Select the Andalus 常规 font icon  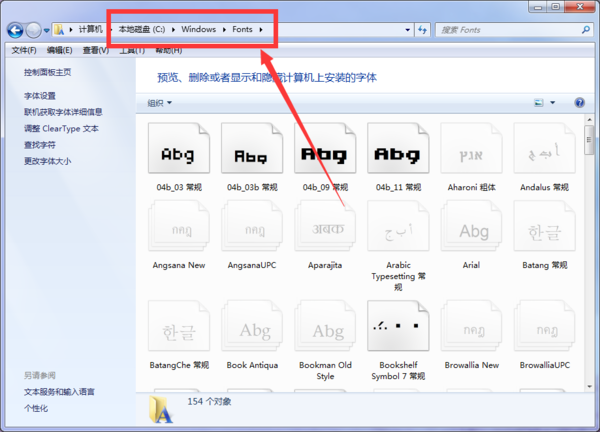click(545, 148)
